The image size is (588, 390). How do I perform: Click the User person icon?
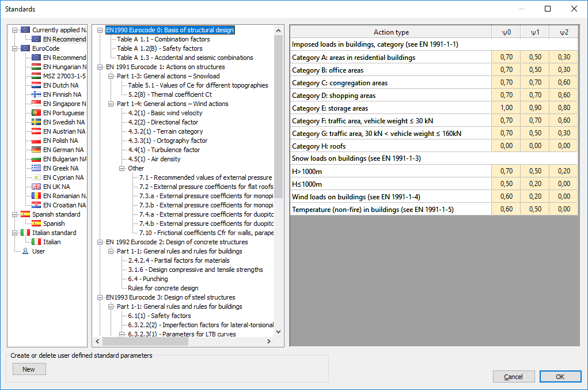[x=25, y=251]
